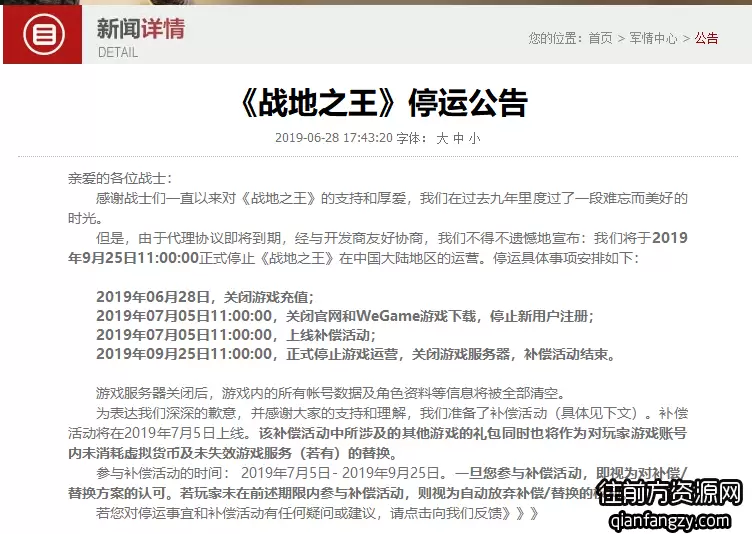Click the sentence starting 感谢战士们一直以来
The height and width of the screenshot is (534, 752).
[377, 208]
